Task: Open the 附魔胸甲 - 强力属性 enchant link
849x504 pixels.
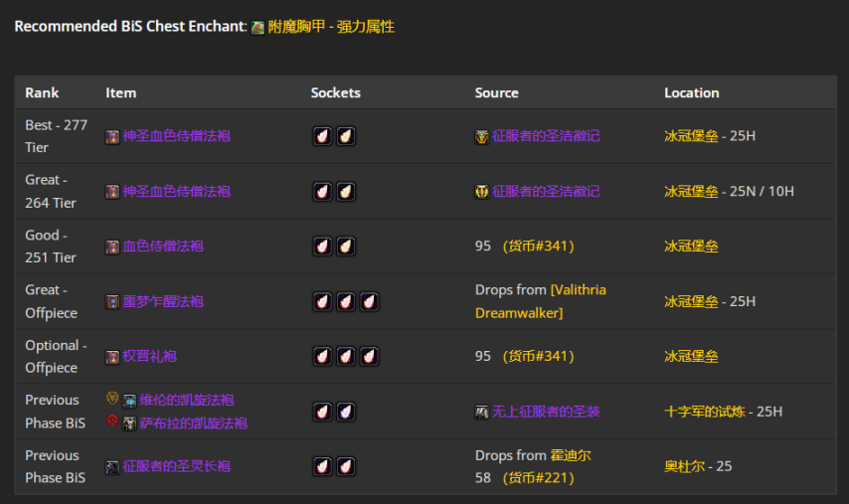Action: click(331, 27)
